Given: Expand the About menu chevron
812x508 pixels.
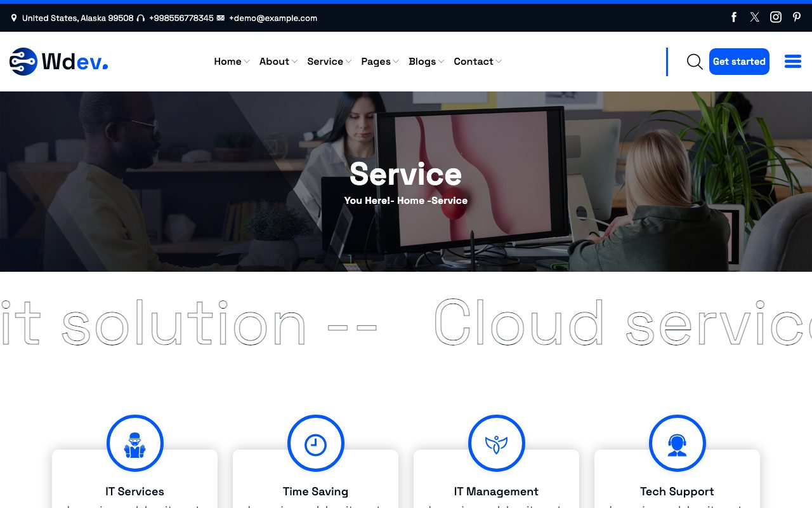Looking at the screenshot, I should 295,62.
